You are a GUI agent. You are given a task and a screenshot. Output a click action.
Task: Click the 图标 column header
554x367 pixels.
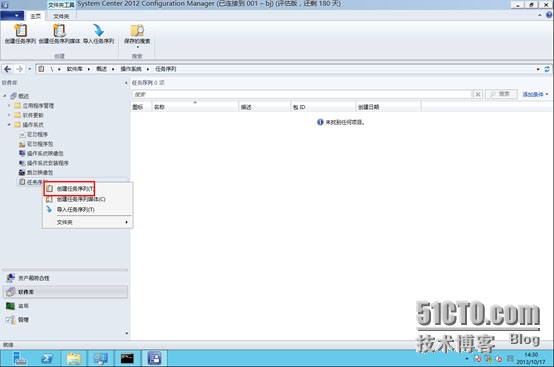pos(141,107)
